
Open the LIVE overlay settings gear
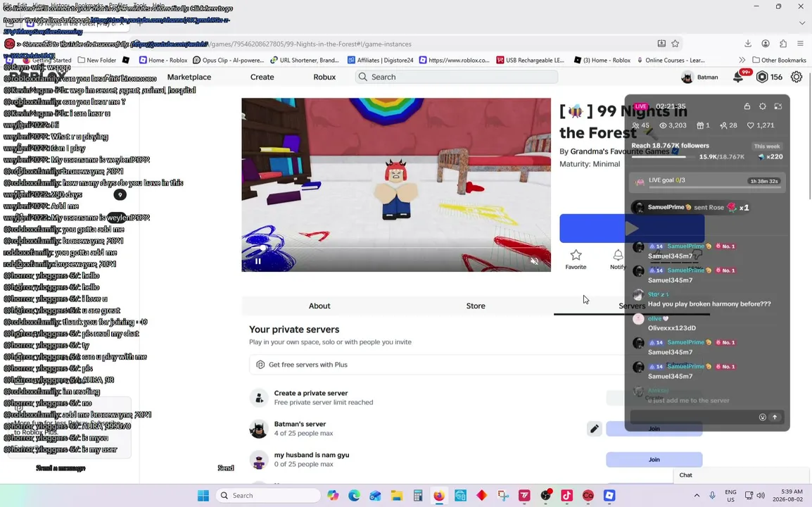[x=762, y=106]
